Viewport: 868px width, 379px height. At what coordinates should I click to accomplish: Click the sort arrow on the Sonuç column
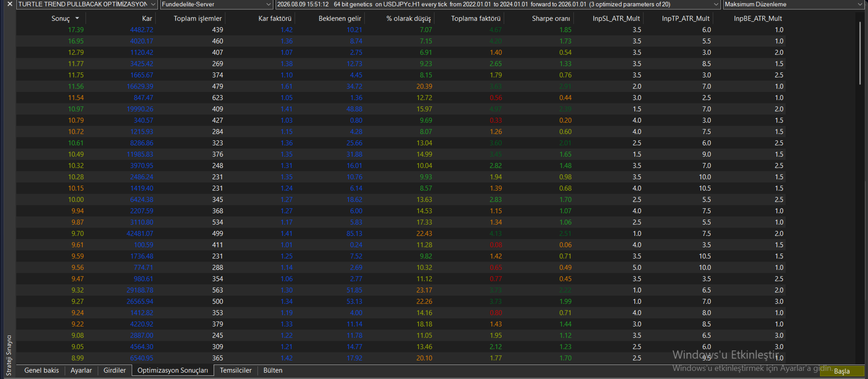point(77,19)
